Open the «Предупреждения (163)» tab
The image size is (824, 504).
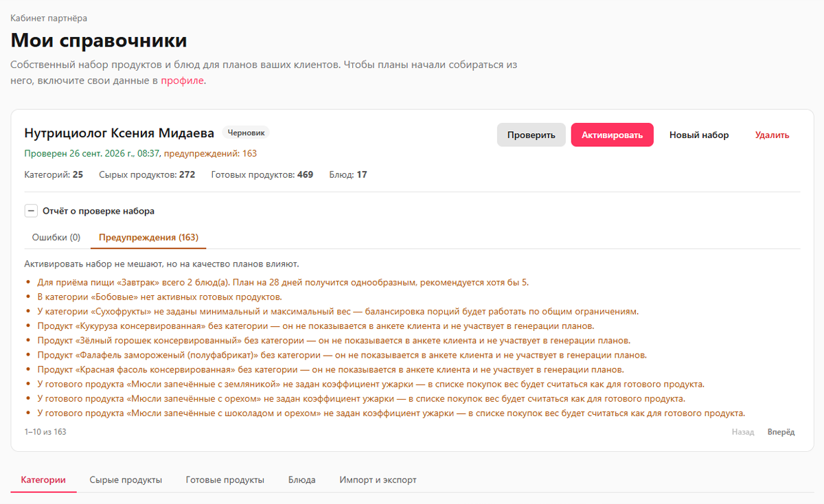click(x=148, y=238)
